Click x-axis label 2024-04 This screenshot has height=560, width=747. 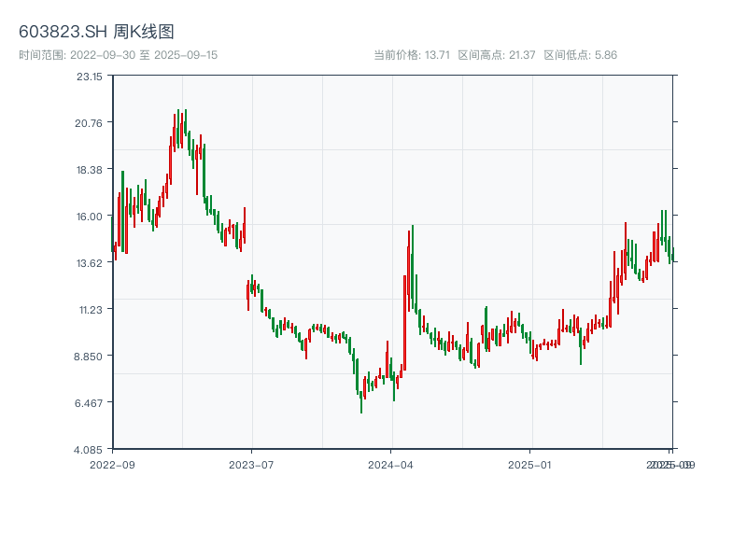[390, 465]
